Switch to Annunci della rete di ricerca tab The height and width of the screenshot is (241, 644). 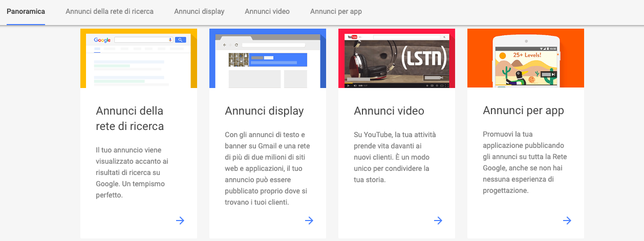click(x=110, y=11)
